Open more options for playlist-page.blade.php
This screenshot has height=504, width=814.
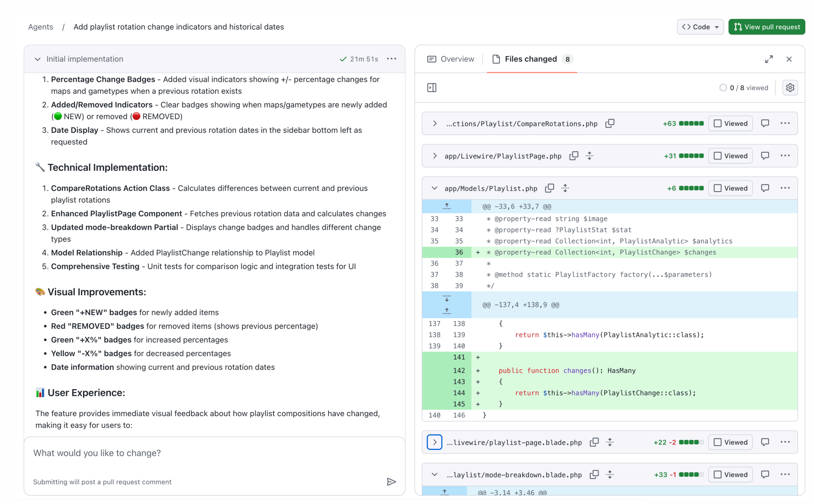coord(785,442)
